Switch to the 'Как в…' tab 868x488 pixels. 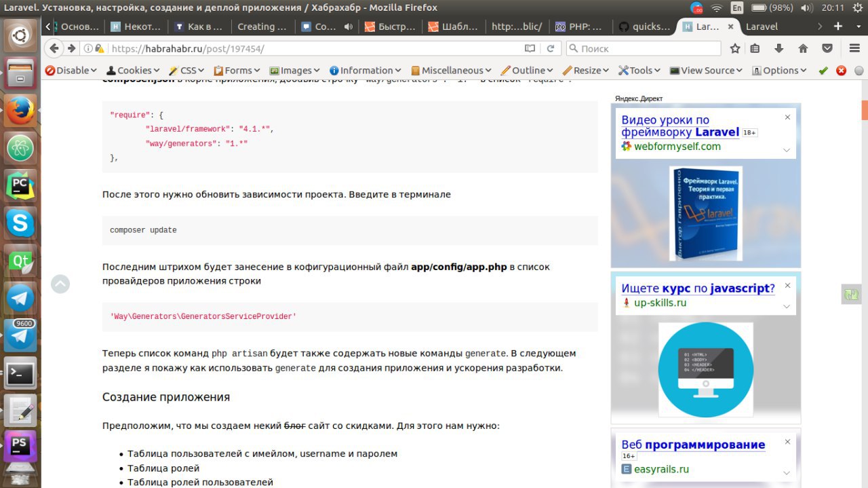pos(199,26)
